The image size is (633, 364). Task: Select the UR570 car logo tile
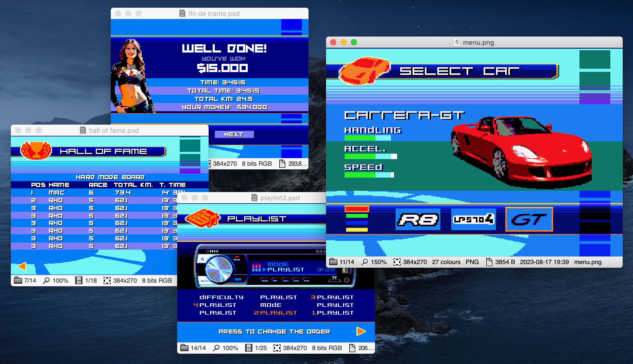point(473,219)
